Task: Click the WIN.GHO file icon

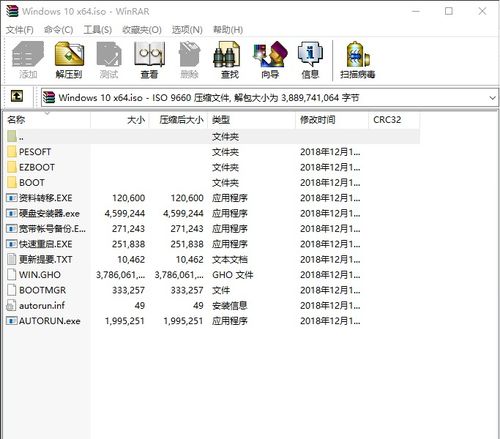Action: tap(12, 274)
